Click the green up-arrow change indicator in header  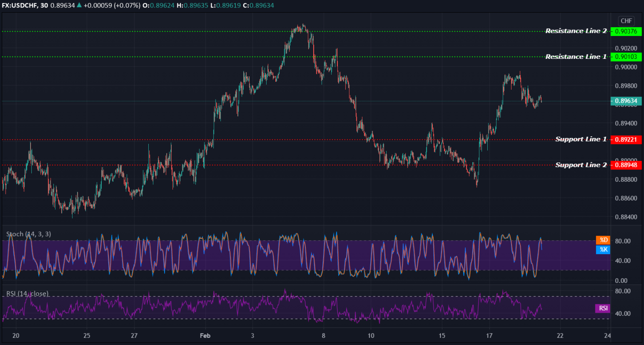pyautogui.click(x=79, y=5)
